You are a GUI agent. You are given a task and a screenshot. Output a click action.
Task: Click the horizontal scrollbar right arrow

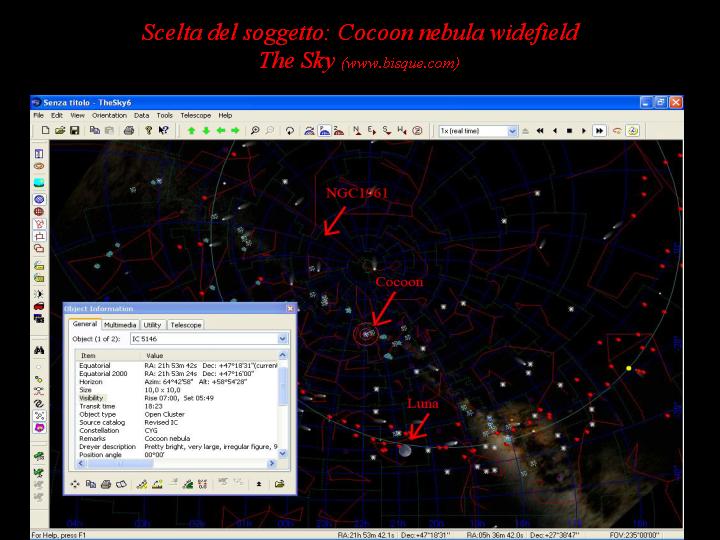(271, 463)
